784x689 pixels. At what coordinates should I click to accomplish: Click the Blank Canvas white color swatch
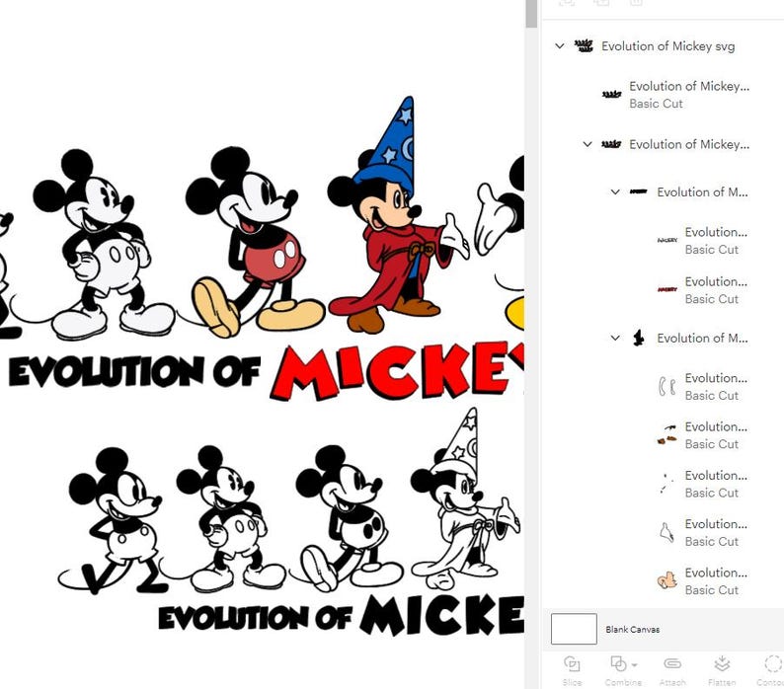(574, 629)
